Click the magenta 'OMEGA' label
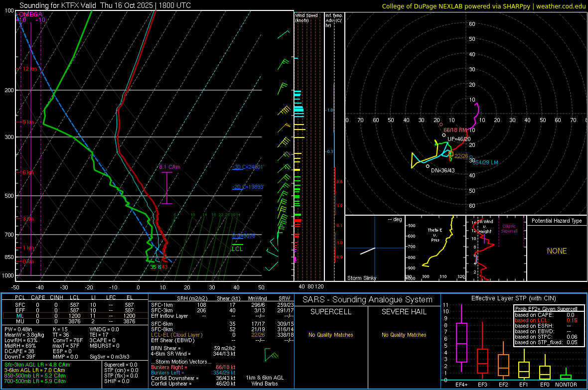Screen dimensions: 588x390 click(x=30, y=14)
